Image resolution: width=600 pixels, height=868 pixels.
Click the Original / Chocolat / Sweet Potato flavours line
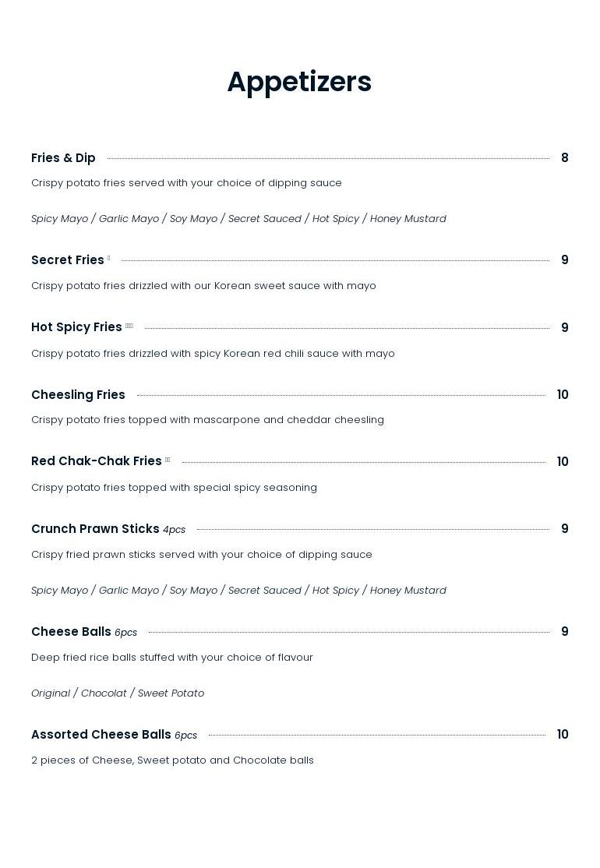118,693
